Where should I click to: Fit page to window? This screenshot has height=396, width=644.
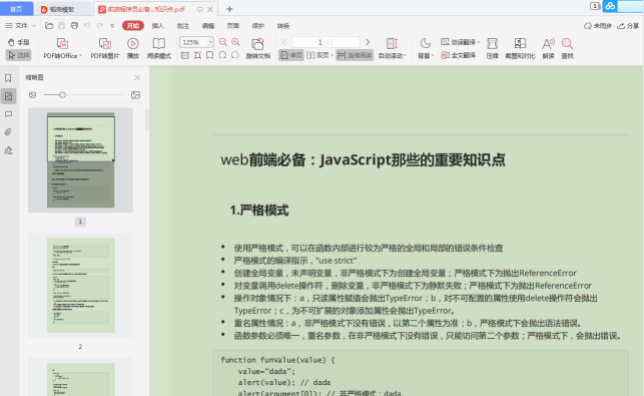point(198,55)
